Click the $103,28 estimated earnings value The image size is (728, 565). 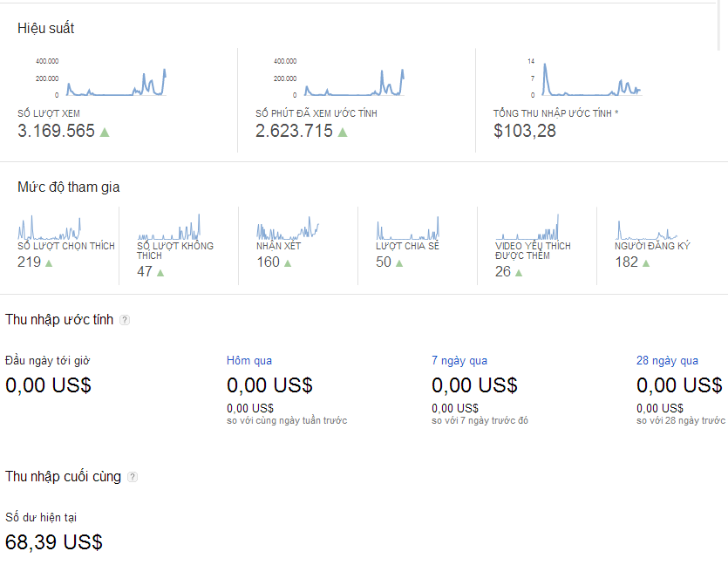point(525,131)
